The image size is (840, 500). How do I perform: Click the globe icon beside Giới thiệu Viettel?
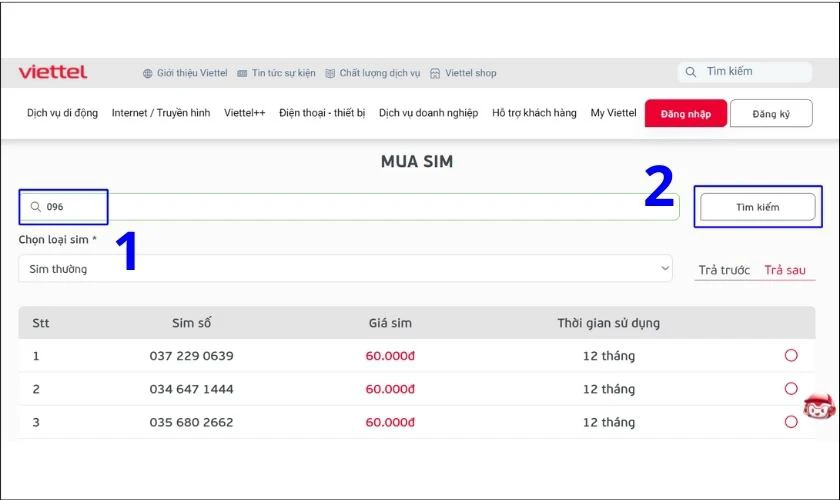147,73
